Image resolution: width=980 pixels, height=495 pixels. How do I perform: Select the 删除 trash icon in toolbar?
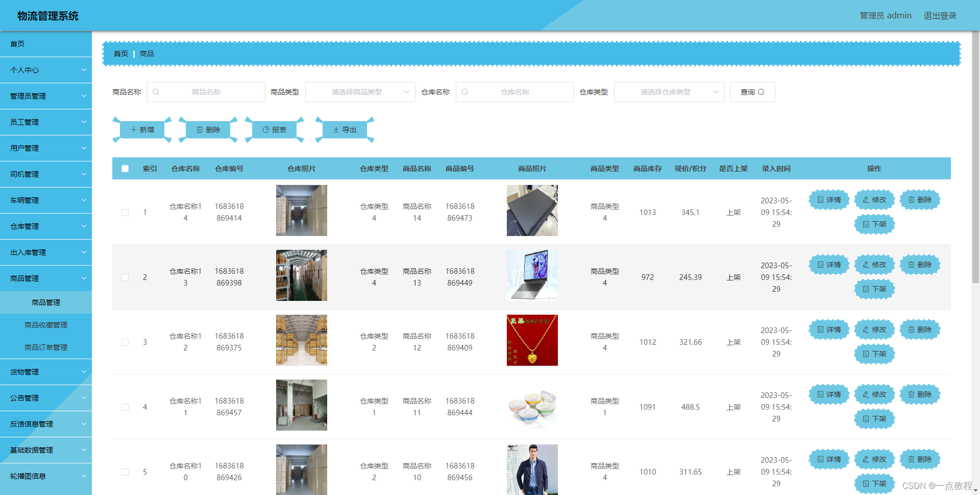[200, 129]
